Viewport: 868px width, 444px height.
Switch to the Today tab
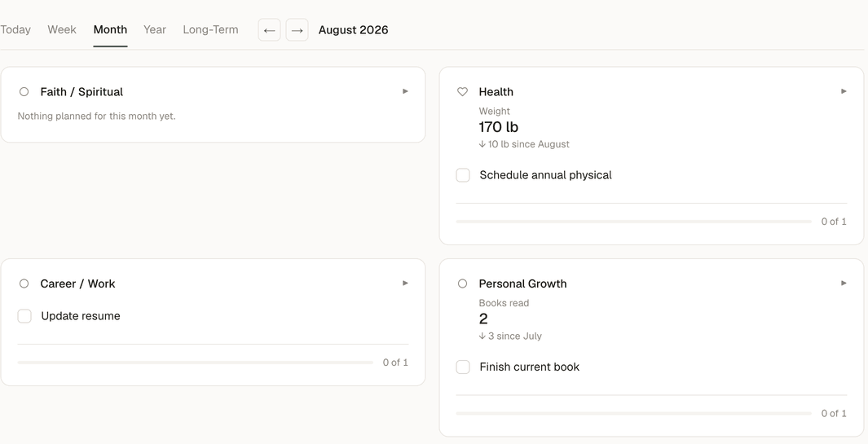click(x=15, y=30)
